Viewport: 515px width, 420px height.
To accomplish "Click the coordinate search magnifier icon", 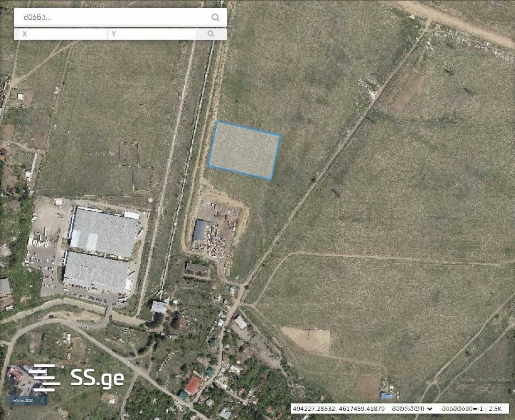I will [x=211, y=34].
